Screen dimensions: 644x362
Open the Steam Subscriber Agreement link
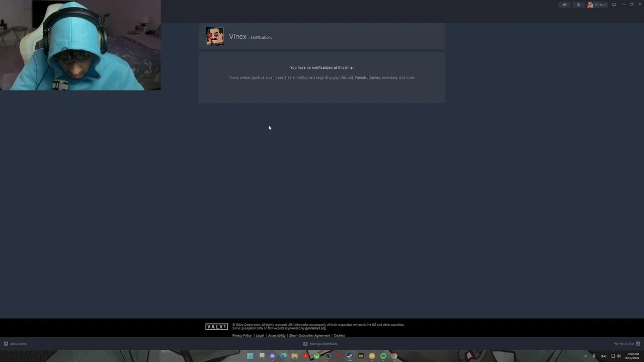(309, 335)
